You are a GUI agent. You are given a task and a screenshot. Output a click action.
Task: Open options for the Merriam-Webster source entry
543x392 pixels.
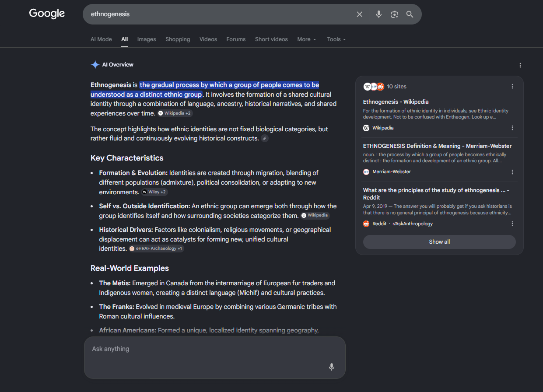click(x=512, y=172)
